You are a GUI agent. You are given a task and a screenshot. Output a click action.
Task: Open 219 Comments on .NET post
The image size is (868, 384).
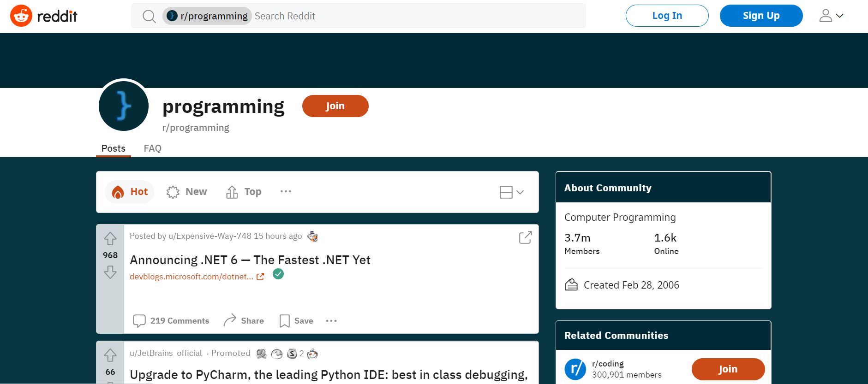coord(171,321)
